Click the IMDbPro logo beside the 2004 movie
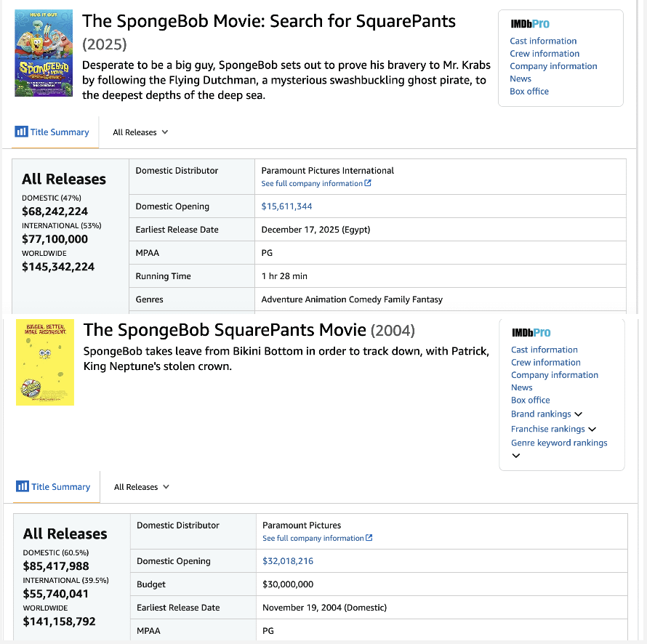 (x=531, y=333)
